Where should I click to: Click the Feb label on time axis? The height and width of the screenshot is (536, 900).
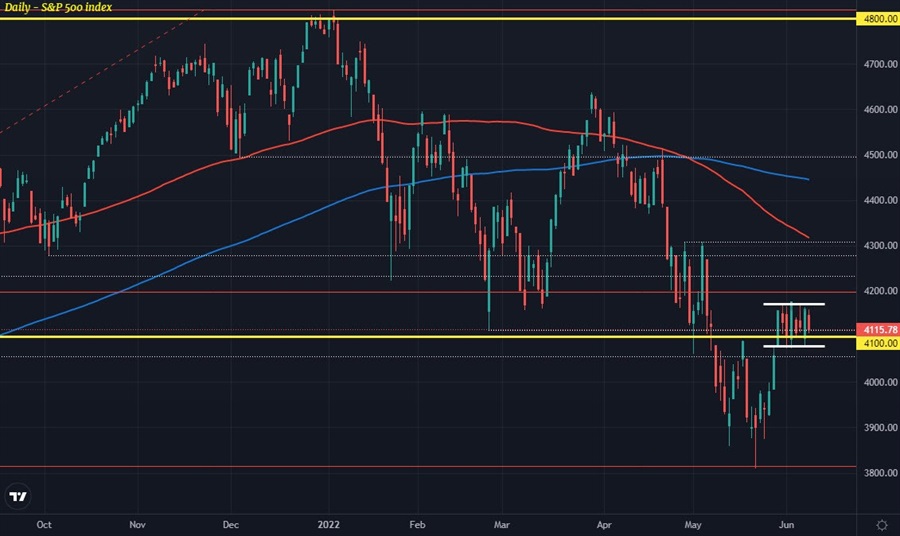coord(417,525)
